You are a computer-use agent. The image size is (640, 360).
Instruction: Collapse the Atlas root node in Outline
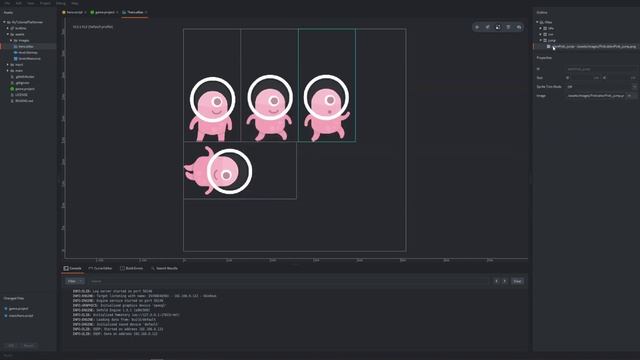coord(537,22)
